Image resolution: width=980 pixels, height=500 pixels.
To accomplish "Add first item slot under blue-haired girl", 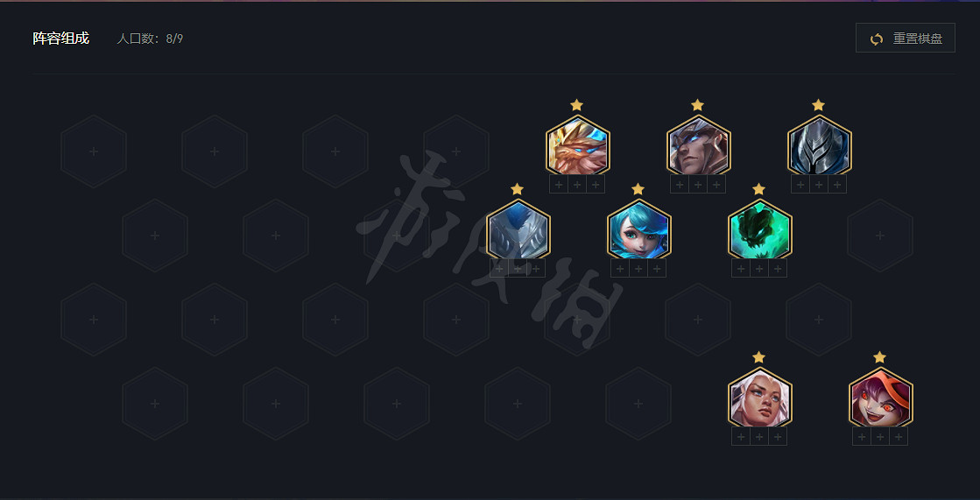I will (620, 269).
